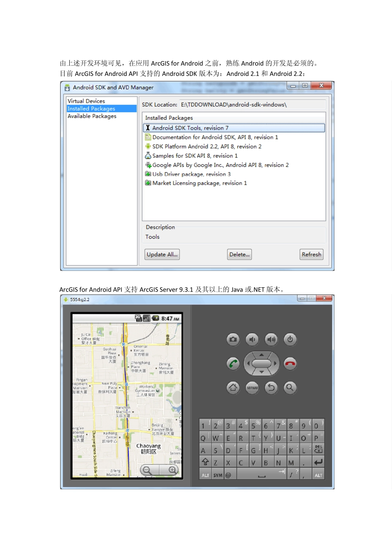Screen dimensions: 392x555
Task: Click signal strength icon in phone status bar
Action: (146, 318)
